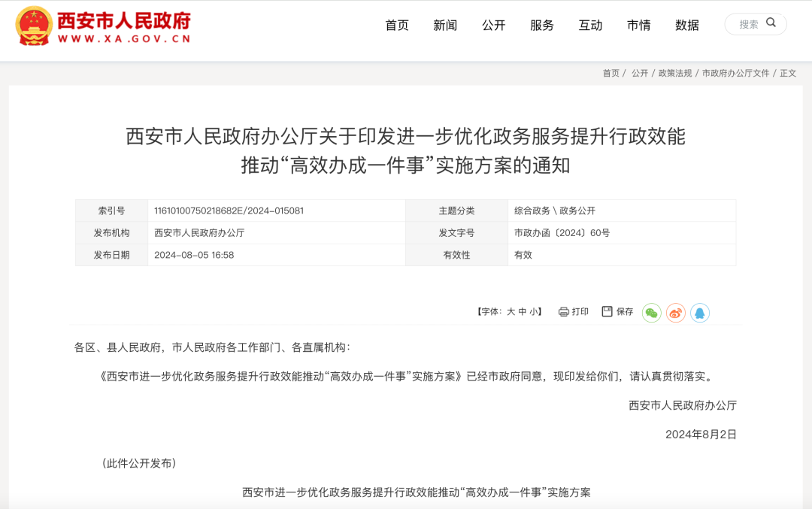Click the floppy disk icon beside 保存

point(606,311)
